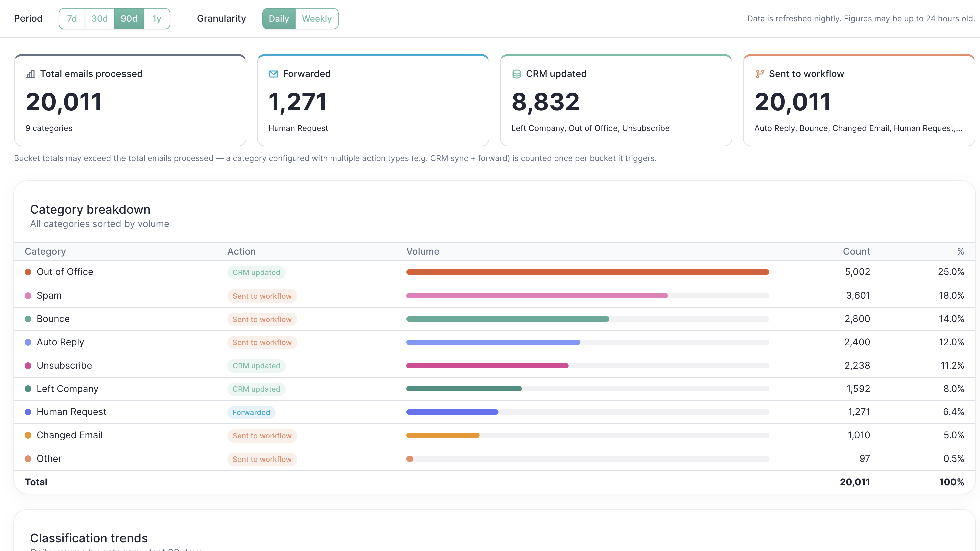The height and width of the screenshot is (551, 980).
Task: Click Sent to workflow badge in Changed Email row
Action: coord(262,436)
